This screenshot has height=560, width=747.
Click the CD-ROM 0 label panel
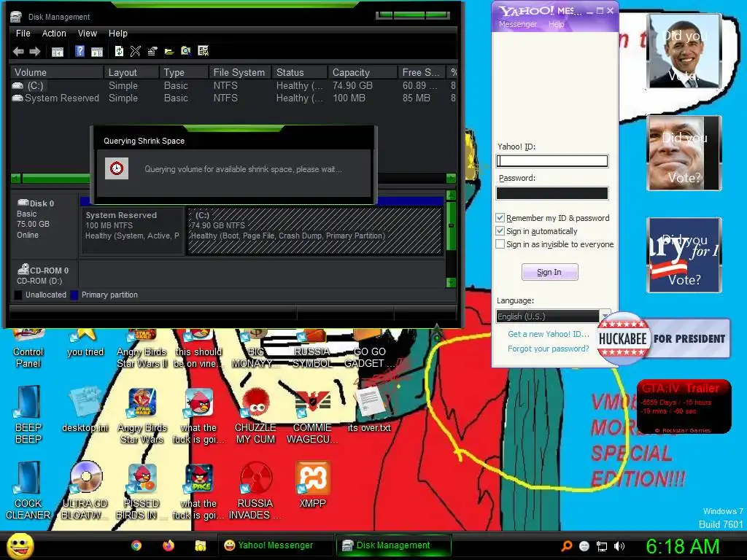pyautogui.click(x=44, y=275)
